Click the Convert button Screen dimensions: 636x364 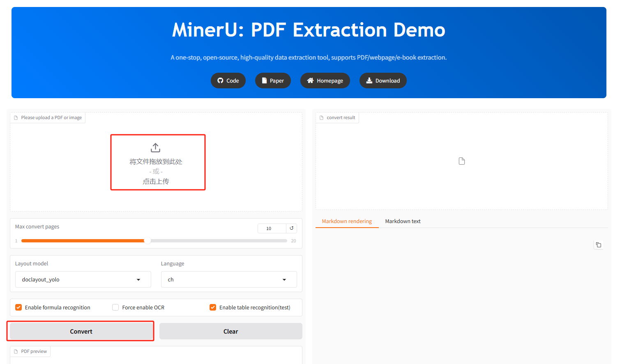81,331
